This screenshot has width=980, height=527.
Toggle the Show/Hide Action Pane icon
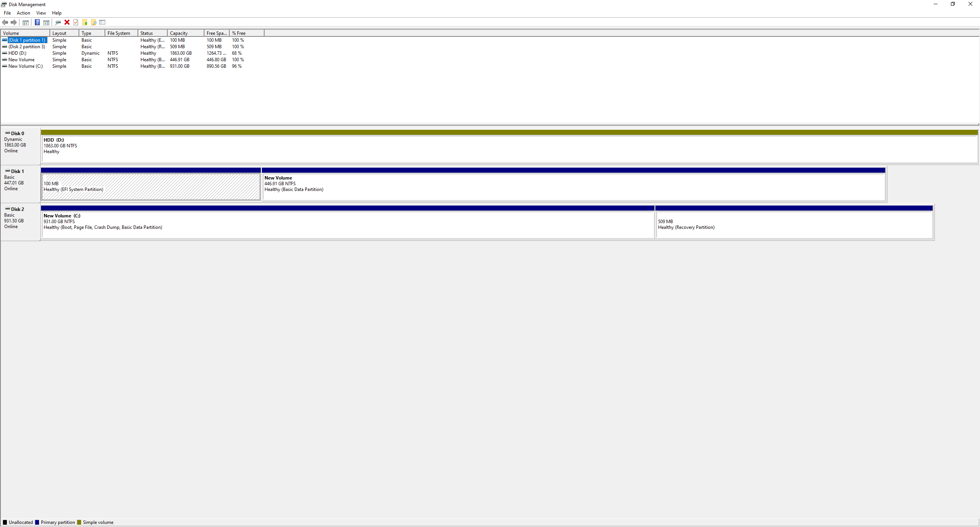pyautogui.click(x=46, y=23)
